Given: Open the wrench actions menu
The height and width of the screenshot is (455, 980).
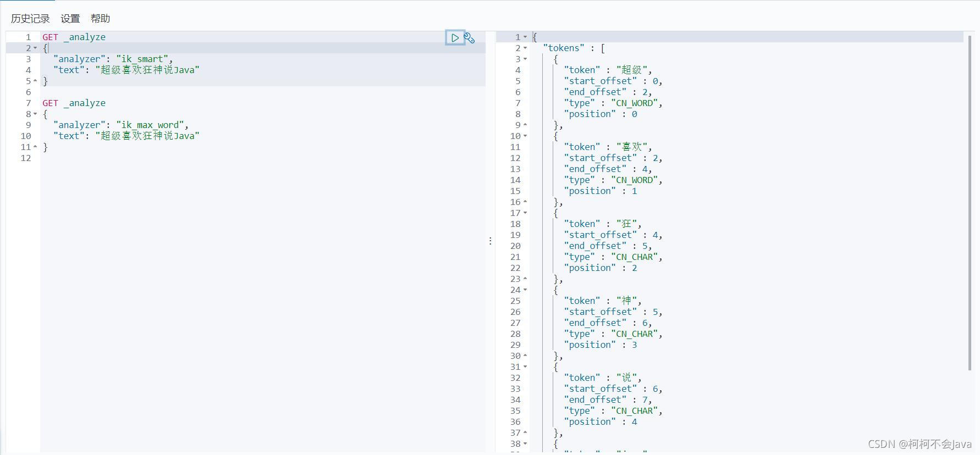Looking at the screenshot, I should point(469,38).
